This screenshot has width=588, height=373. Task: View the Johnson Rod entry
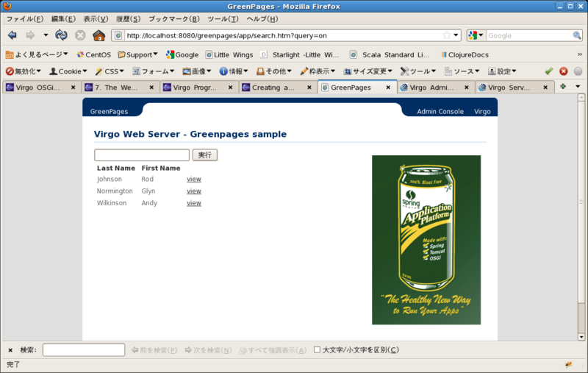(194, 180)
